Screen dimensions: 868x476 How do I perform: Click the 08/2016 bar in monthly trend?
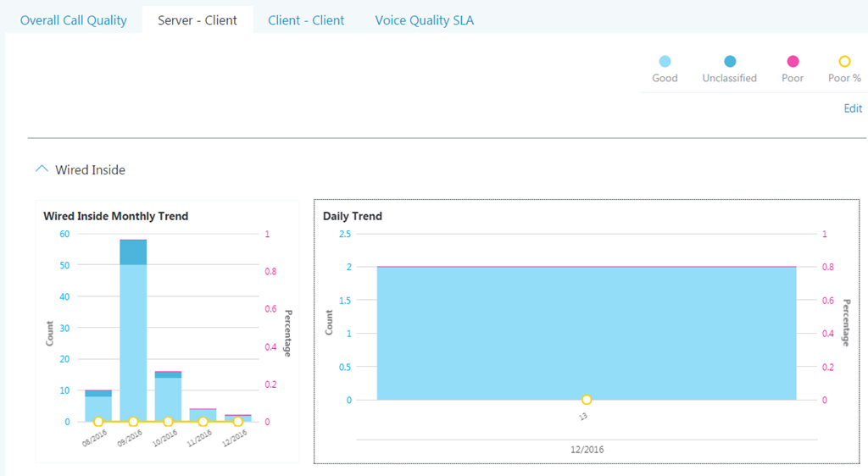pyautogui.click(x=98, y=407)
